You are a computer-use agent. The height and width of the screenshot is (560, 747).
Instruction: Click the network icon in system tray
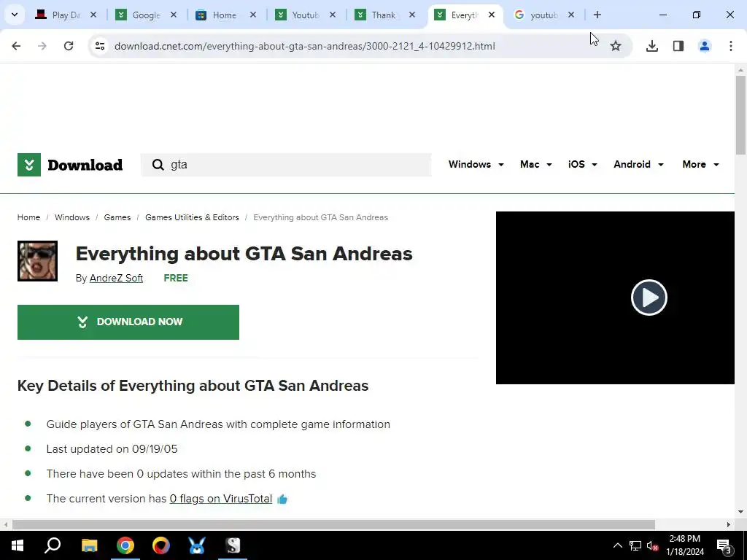click(635, 545)
